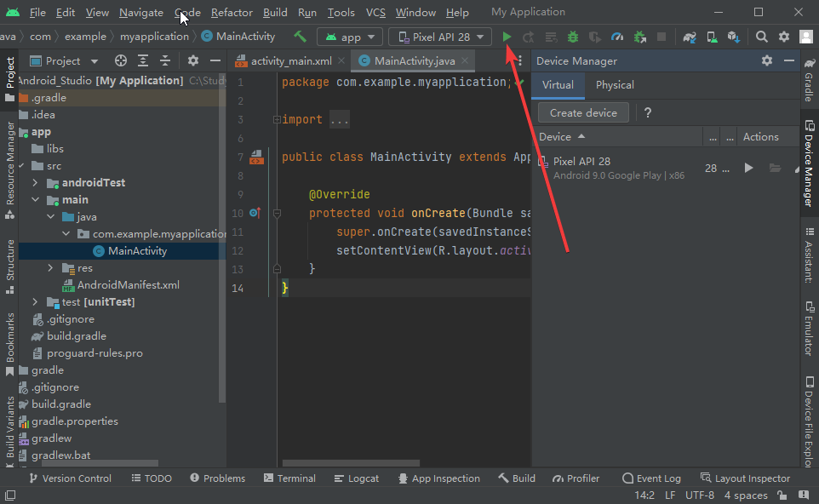Open Terminal tool window button
Screen dimensions: 819x504
290,478
